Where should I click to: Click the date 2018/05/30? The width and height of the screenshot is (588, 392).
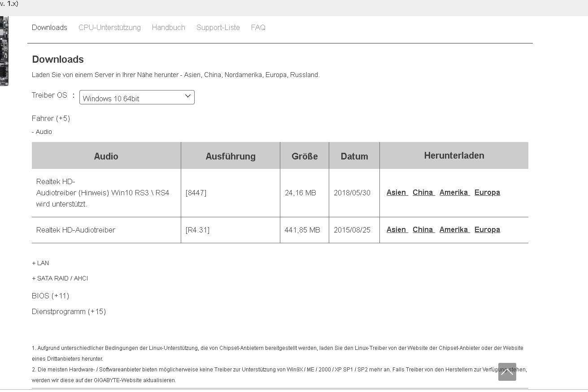pos(352,193)
